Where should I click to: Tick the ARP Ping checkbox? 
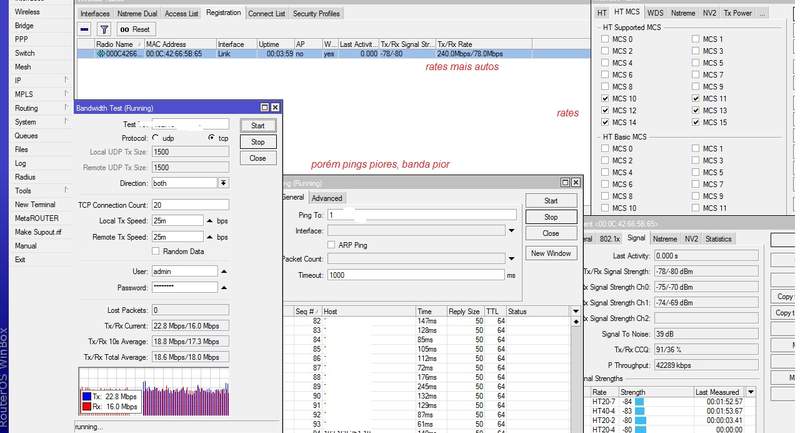pyautogui.click(x=331, y=244)
